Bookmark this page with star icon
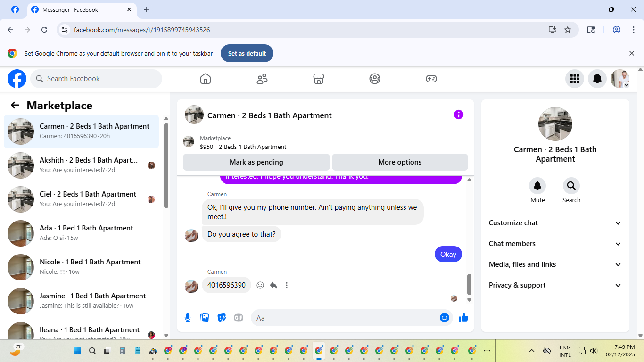Screen dimensions: 644x362 pos(568,30)
